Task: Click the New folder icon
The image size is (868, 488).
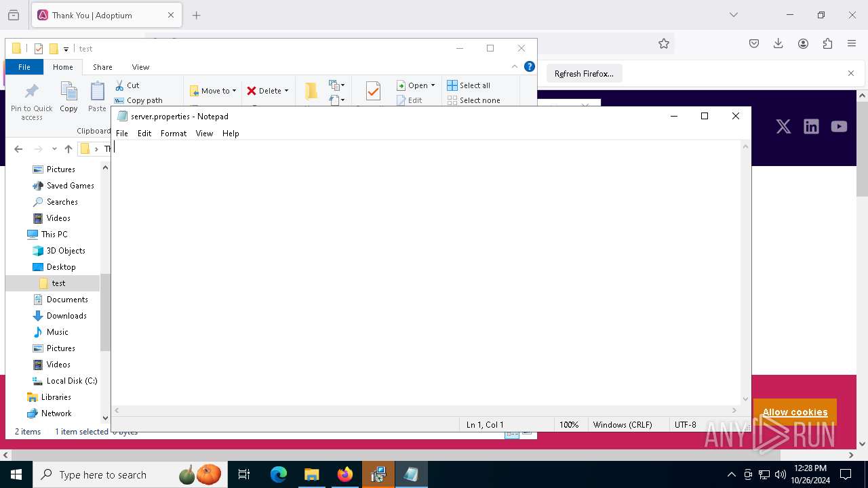Action: click(311, 91)
